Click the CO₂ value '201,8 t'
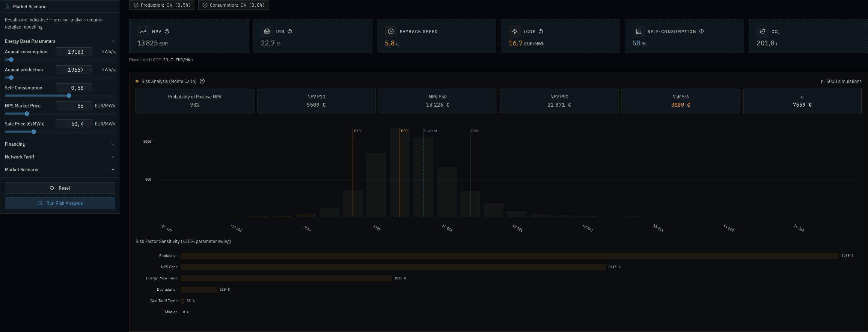The image size is (868, 332). point(767,43)
